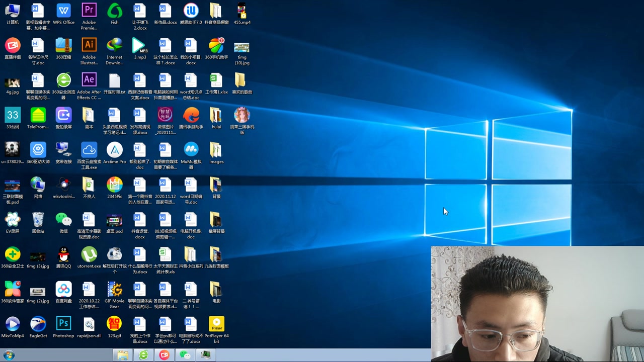Open 直播伴侣 red taskbar button
The image size is (644, 362).
tap(165, 355)
